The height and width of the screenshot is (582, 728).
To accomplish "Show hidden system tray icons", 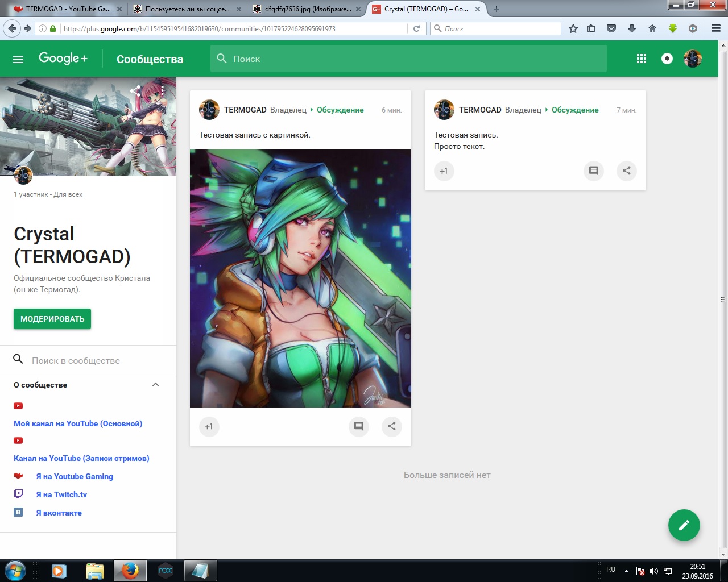I will pos(626,571).
